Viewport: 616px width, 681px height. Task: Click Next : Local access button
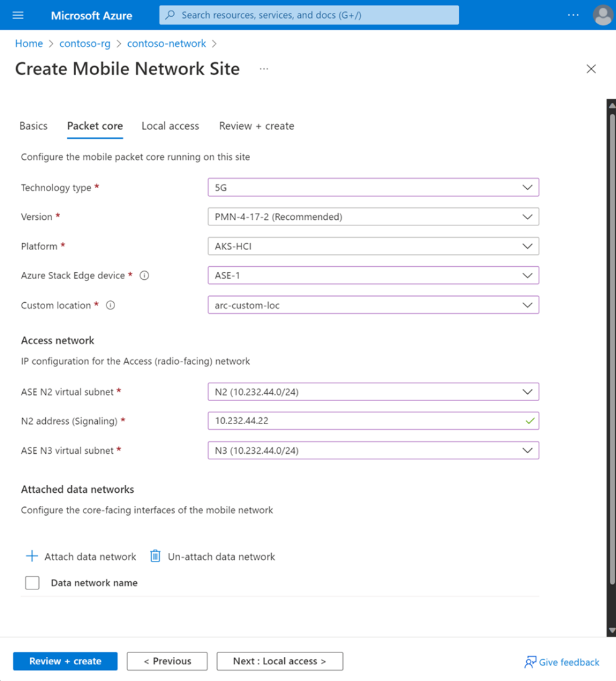280,661
